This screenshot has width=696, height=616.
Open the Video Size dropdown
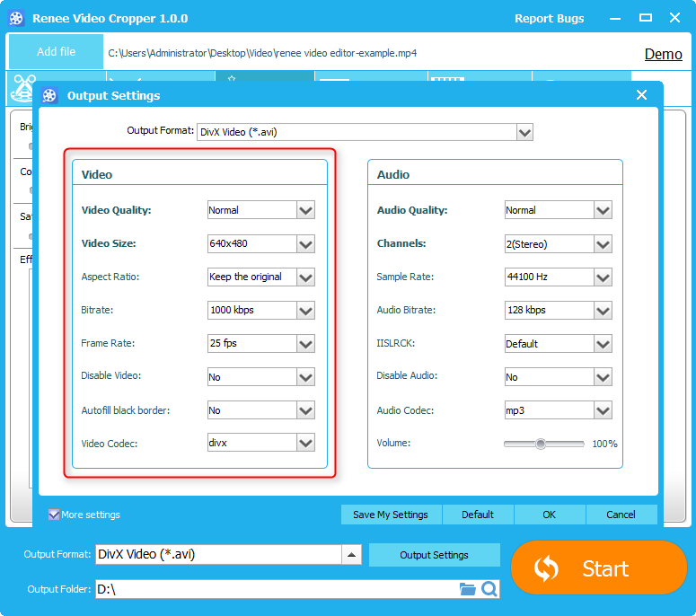coord(306,243)
